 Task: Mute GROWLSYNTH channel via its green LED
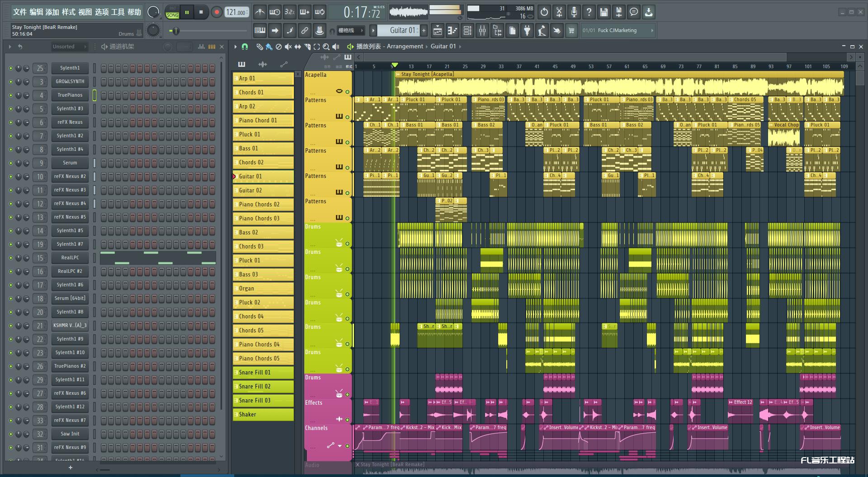(x=11, y=82)
